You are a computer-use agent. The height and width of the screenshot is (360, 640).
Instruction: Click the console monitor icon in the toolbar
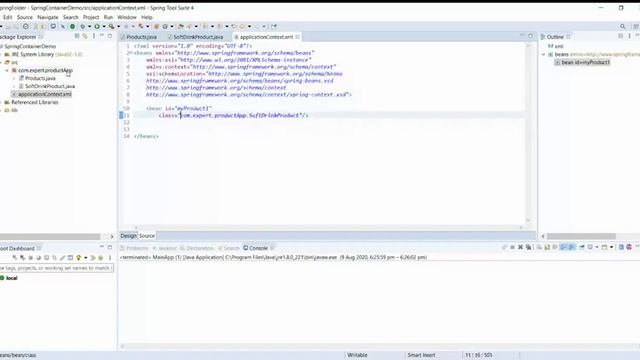(53, 27)
